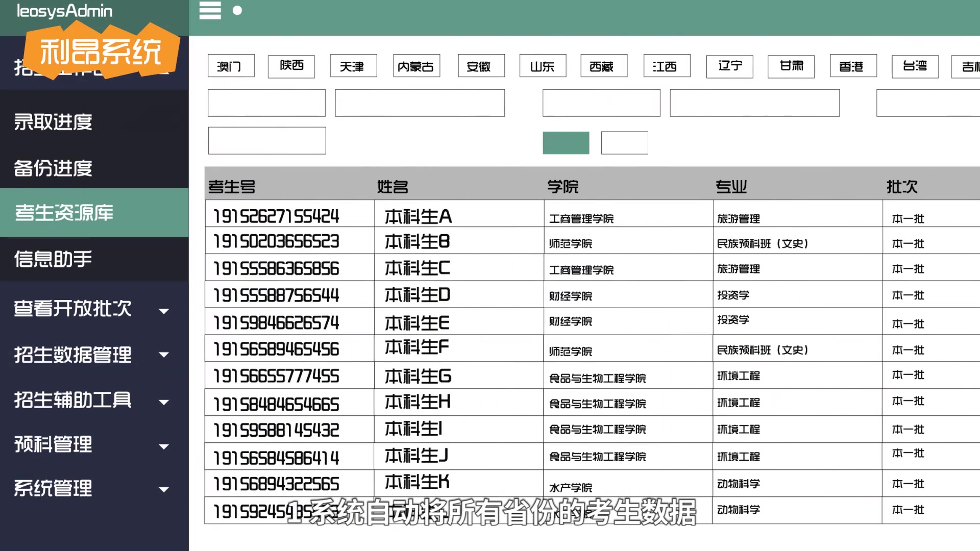Select the 澳门 province button
Image resolution: width=980 pixels, height=551 pixels.
click(231, 66)
